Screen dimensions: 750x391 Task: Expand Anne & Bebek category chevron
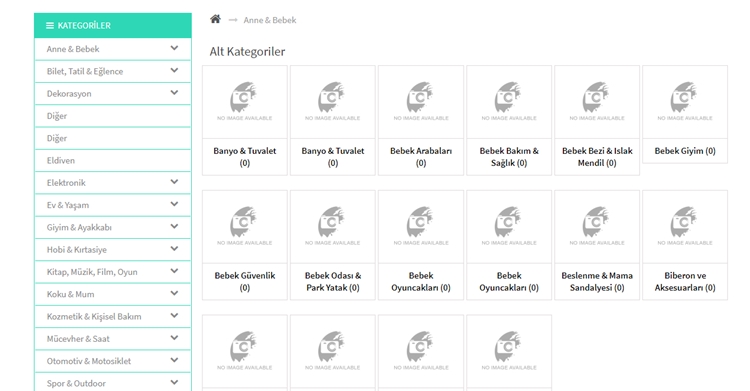(174, 48)
